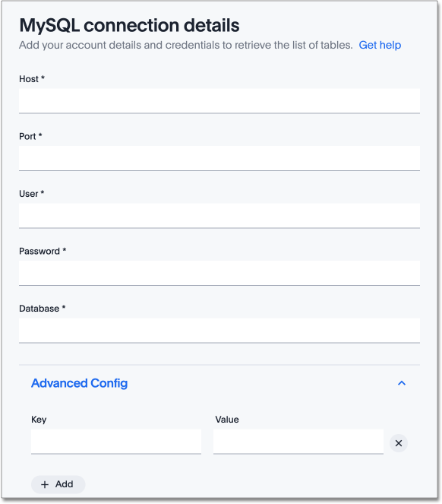The height and width of the screenshot is (504, 442).
Task: Focus the Port input field
Action: [219, 158]
